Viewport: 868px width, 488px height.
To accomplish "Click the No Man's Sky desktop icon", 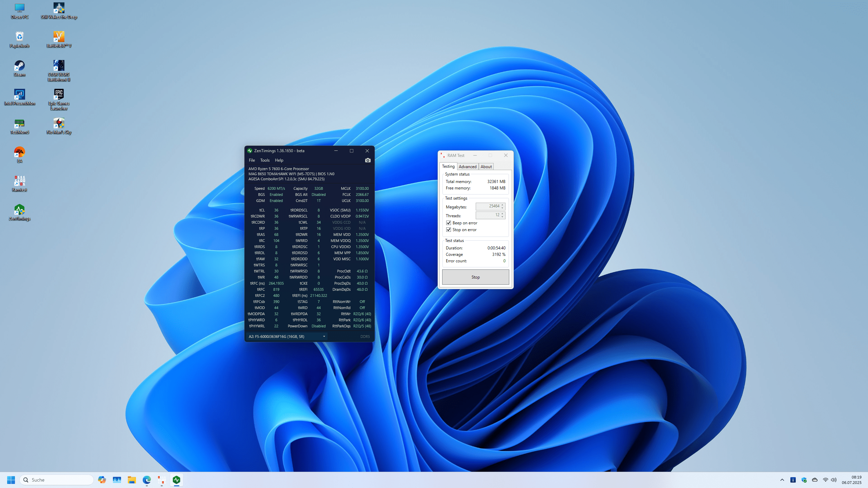I will (x=59, y=124).
